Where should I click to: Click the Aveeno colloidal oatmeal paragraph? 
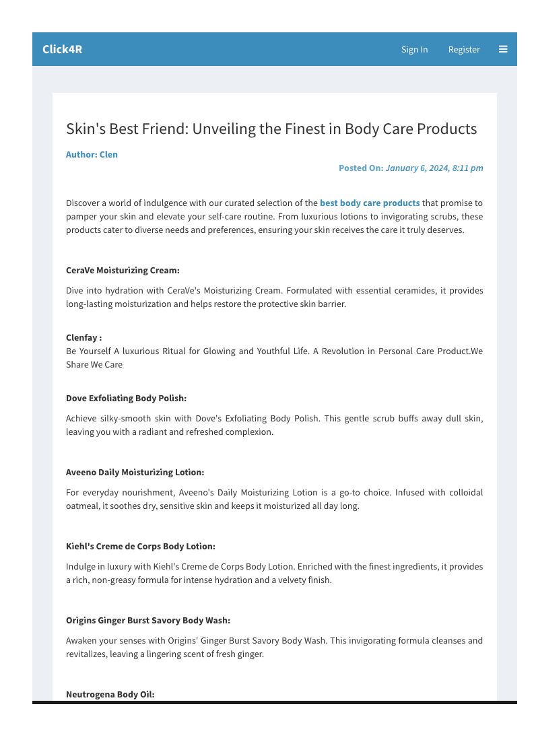click(274, 499)
